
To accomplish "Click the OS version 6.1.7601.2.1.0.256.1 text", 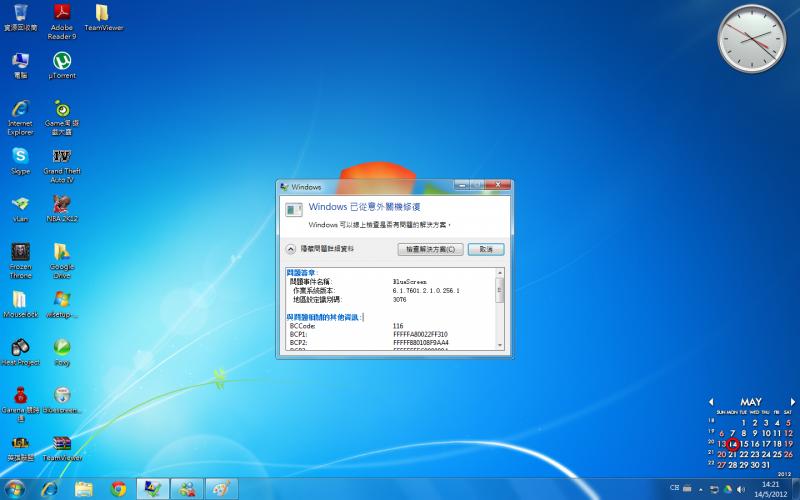I will 426,290.
